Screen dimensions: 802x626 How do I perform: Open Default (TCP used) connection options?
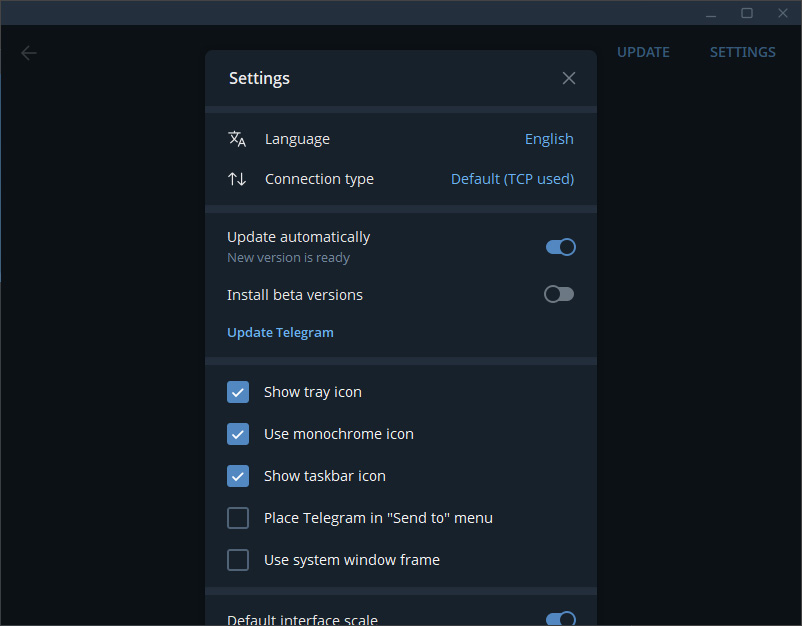(x=512, y=179)
